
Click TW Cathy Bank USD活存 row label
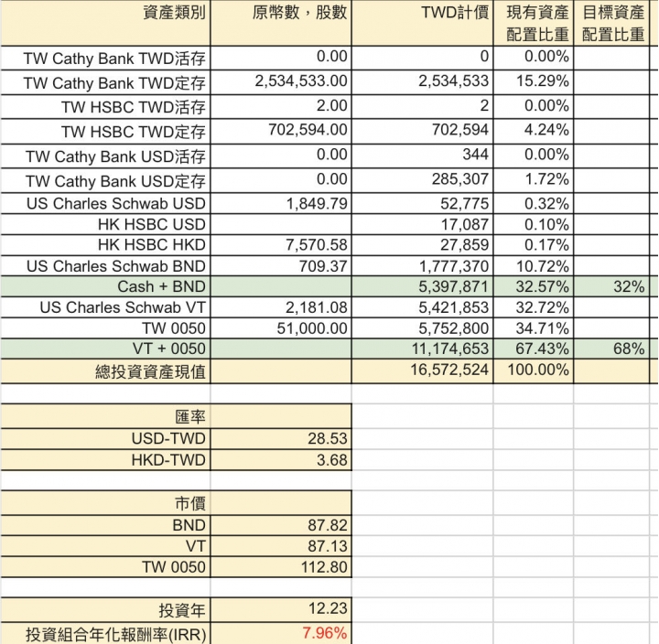105,156
